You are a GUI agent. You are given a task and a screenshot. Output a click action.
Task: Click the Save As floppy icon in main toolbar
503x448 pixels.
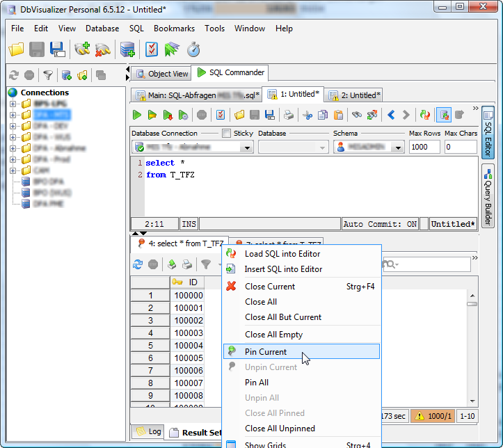pyautogui.click(x=58, y=49)
